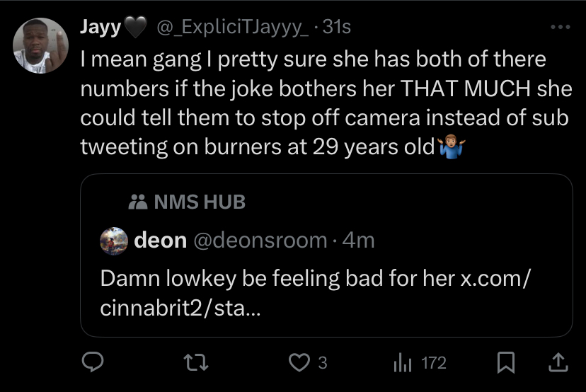Open the NMS HUB community label
Viewport: 586px width, 392px height.
[x=199, y=202]
